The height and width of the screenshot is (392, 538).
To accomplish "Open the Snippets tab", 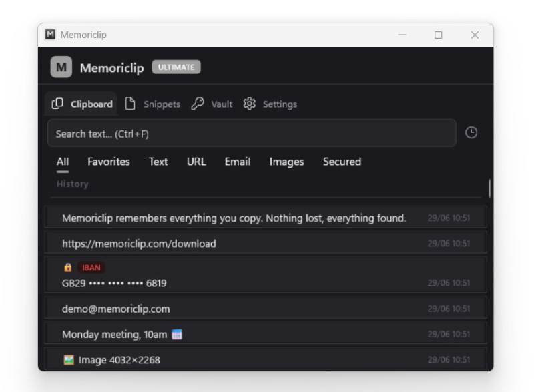I will [x=153, y=104].
